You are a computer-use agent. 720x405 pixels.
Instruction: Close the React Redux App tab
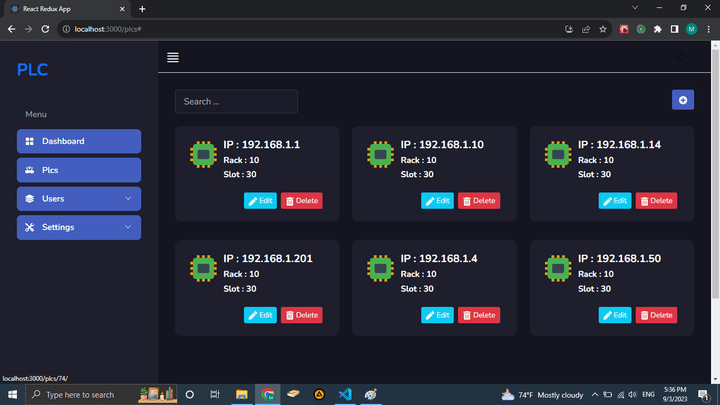[x=122, y=9]
